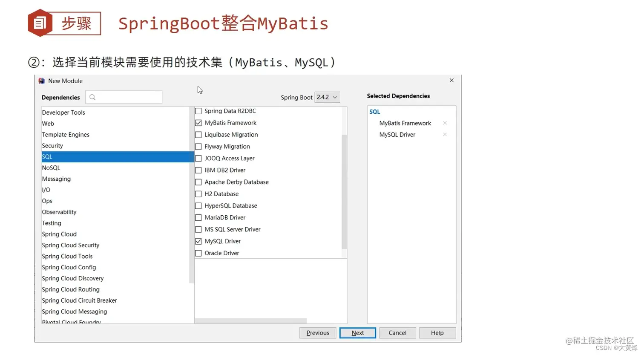Remove MyBatis Framework from selected dependencies
644x355 pixels.
445,123
